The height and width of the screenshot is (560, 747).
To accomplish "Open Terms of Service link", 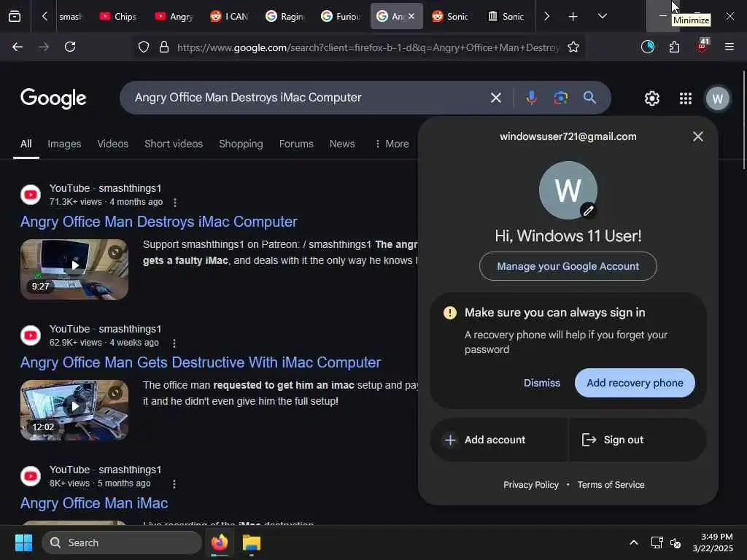I will pos(611,485).
